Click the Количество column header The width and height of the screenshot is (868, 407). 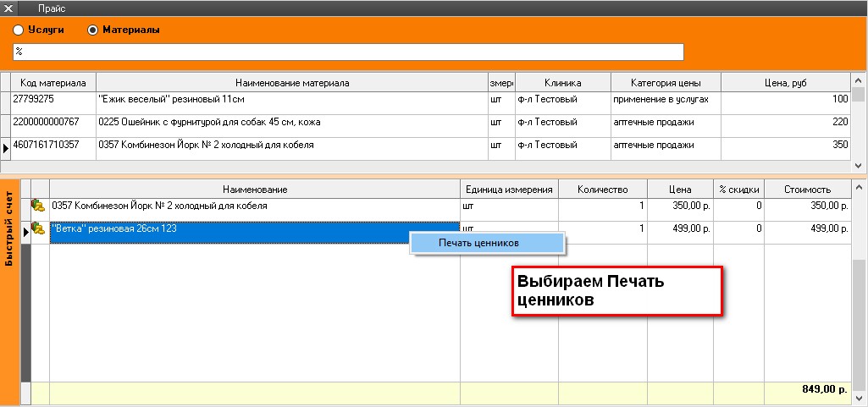603,190
